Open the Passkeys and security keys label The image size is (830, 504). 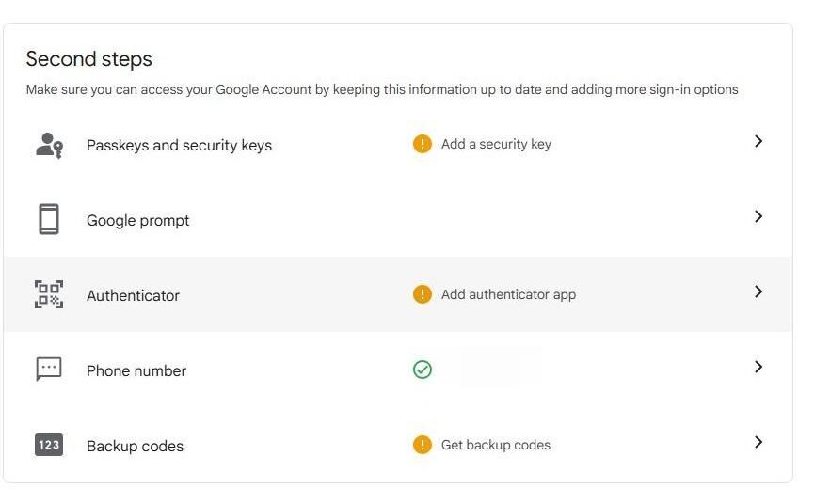pos(179,146)
